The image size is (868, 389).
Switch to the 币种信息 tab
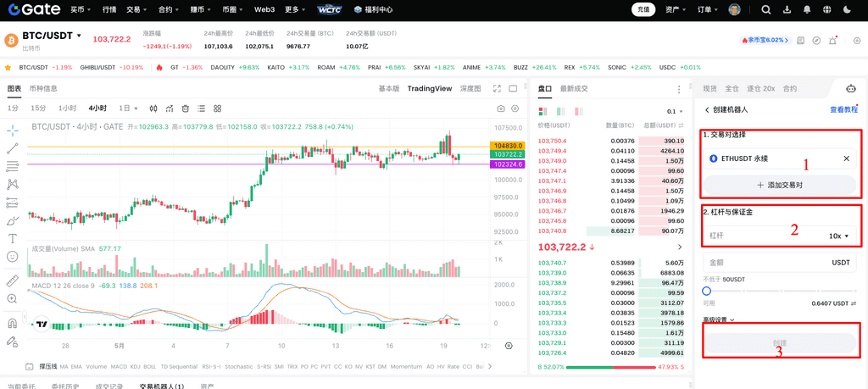43,88
